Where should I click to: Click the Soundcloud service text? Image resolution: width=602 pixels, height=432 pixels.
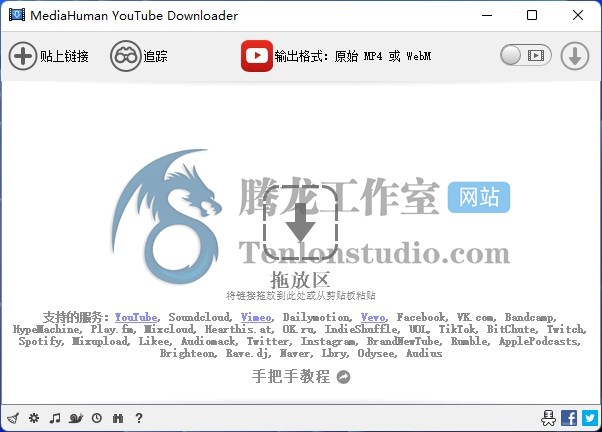[x=200, y=317]
